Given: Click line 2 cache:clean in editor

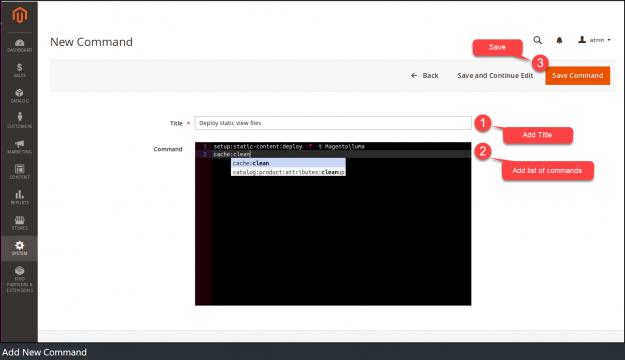Looking at the screenshot, I should pyautogui.click(x=232, y=154).
